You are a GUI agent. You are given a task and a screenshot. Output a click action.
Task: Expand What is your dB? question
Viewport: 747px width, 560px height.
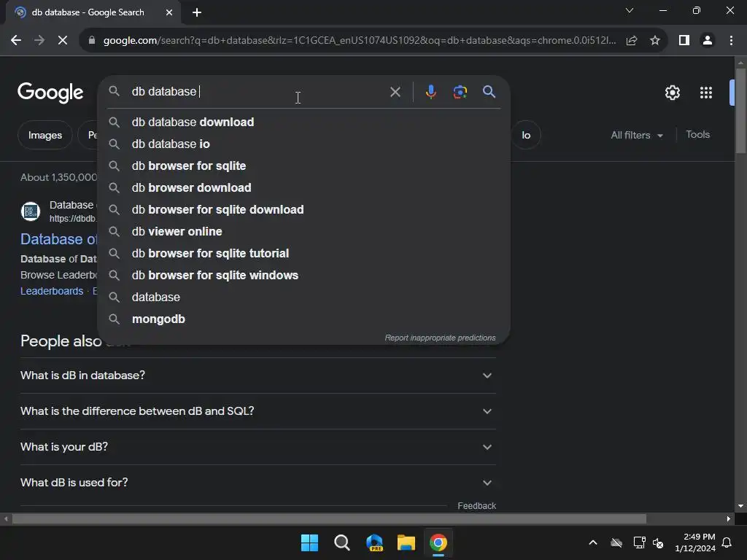[258, 447]
